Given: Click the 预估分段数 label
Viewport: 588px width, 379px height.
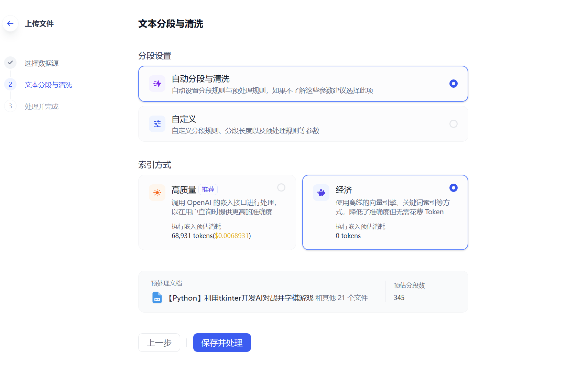Looking at the screenshot, I should [x=409, y=285].
